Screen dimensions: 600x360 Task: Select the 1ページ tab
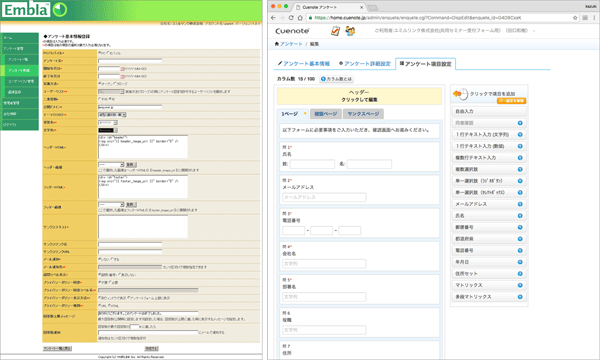tap(293, 114)
